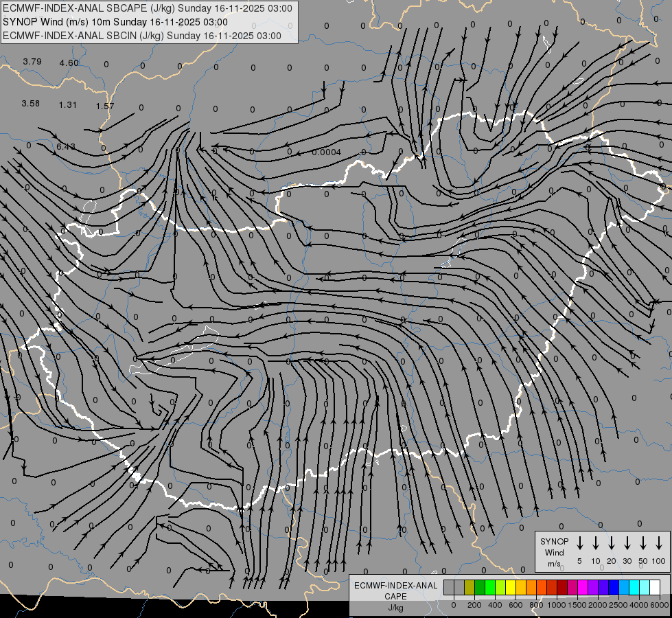The height and width of the screenshot is (618, 672).
Task: Click the map value 4.60
Action: (x=69, y=63)
